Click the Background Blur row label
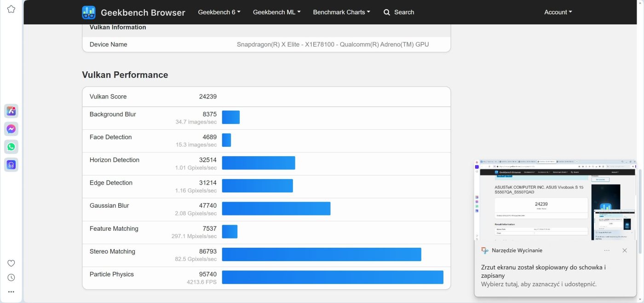The image size is (644, 303). [x=113, y=114]
